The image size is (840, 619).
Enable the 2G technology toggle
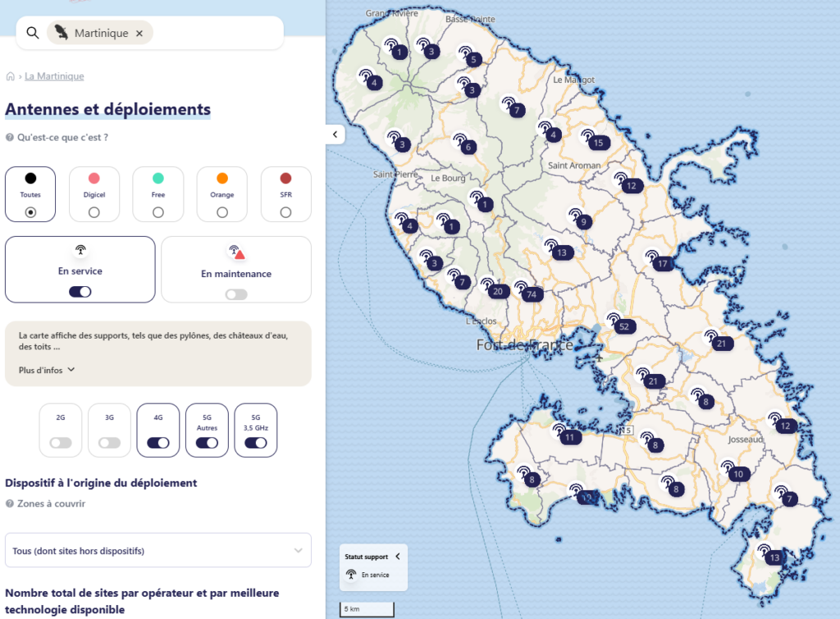pos(61,443)
